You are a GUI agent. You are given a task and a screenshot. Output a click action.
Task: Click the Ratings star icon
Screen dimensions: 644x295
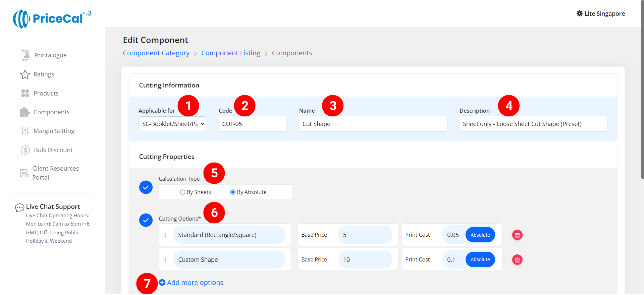pyautogui.click(x=25, y=74)
